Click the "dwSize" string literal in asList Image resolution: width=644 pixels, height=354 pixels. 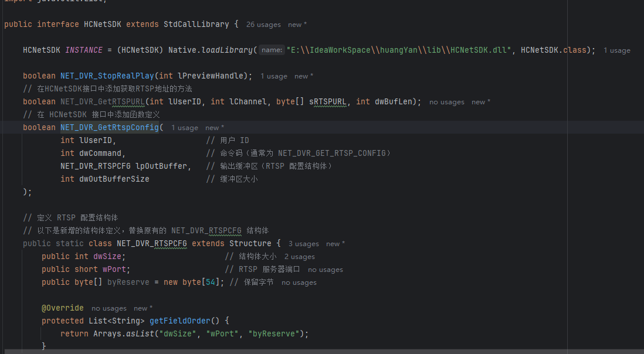point(178,334)
